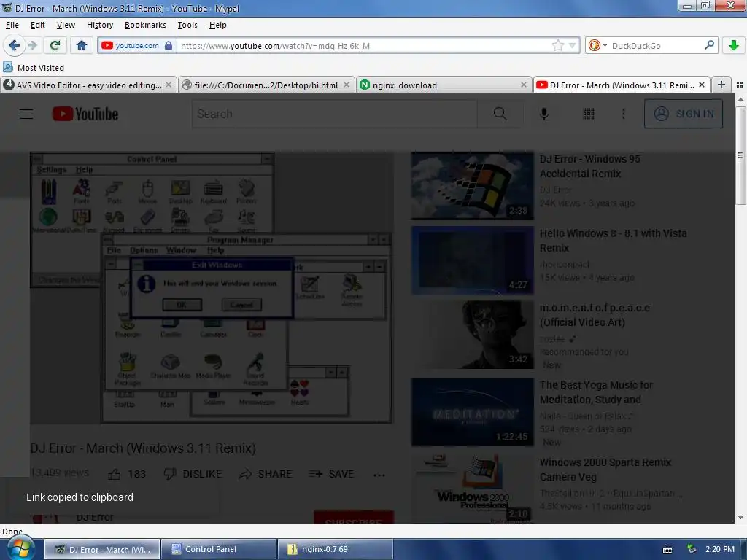
Task: Click the DJ Error channel name under Windows 95 remix
Action: coord(555,190)
